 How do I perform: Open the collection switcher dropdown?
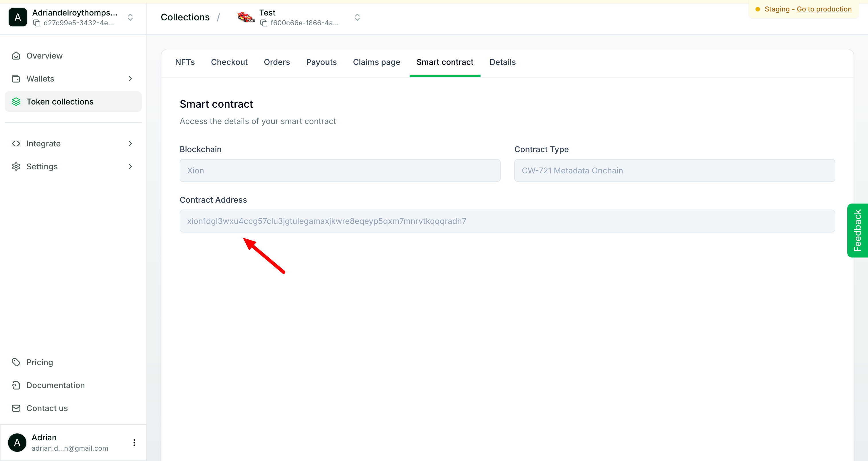point(357,17)
